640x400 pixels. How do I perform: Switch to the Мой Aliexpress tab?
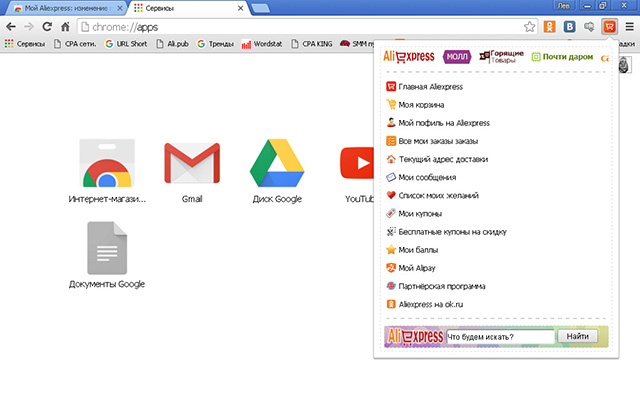(x=65, y=8)
